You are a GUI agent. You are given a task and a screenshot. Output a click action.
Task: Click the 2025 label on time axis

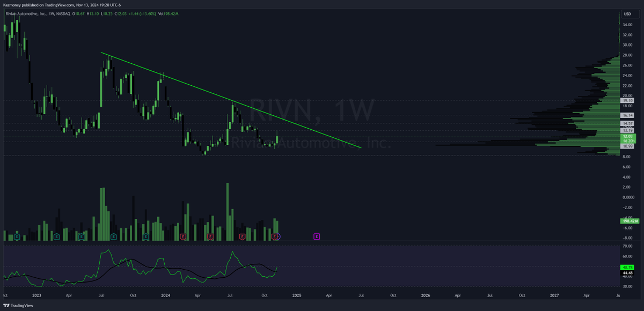(297, 295)
